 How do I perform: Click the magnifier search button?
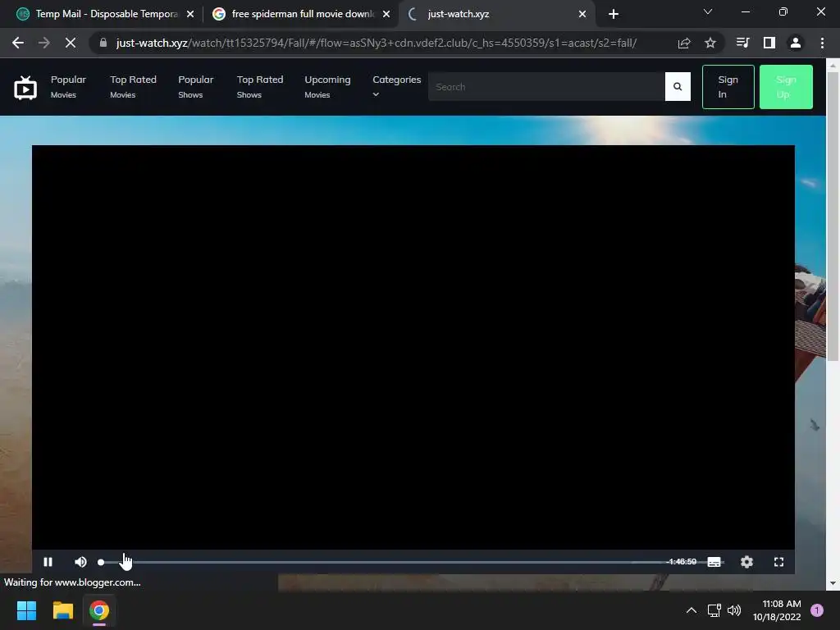pyautogui.click(x=678, y=87)
